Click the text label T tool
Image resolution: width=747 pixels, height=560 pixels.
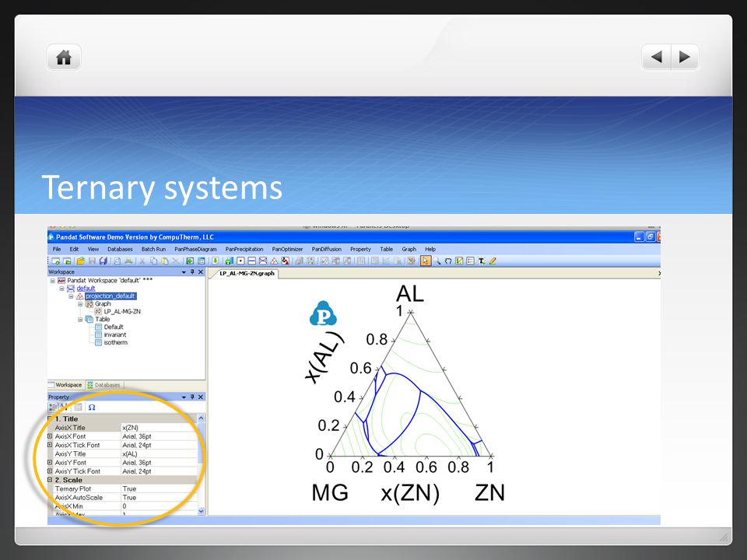pyautogui.click(x=482, y=261)
